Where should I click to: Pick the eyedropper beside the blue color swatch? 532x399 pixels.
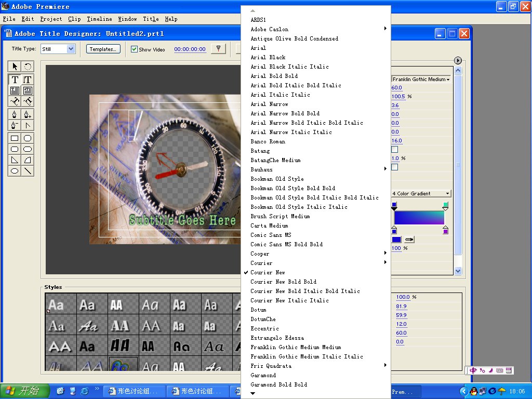pyautogui.click(x=409, y=240)
